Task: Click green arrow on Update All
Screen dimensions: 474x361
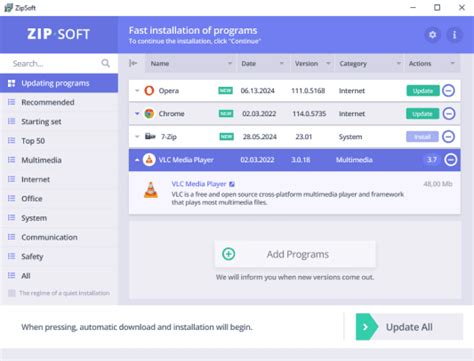Action: click(367, 327)
